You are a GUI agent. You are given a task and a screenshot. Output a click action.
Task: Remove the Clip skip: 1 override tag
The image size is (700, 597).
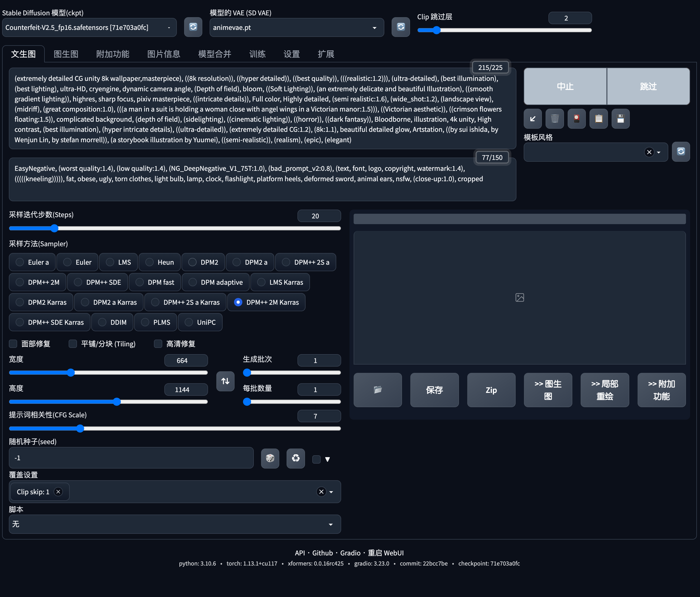coord(58,492)
